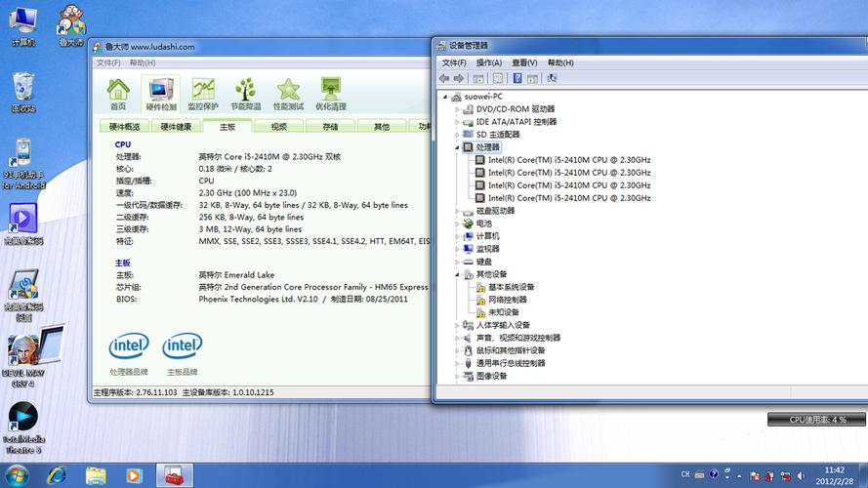This screenshot has width=868, height=488.
Task: Select the 主板 tab
Action: (227, 127)
